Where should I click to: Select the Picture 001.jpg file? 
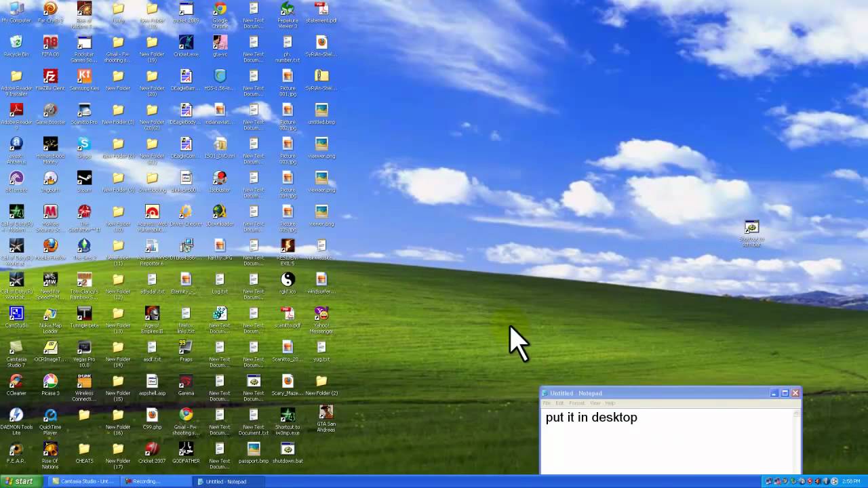point(288,83)
